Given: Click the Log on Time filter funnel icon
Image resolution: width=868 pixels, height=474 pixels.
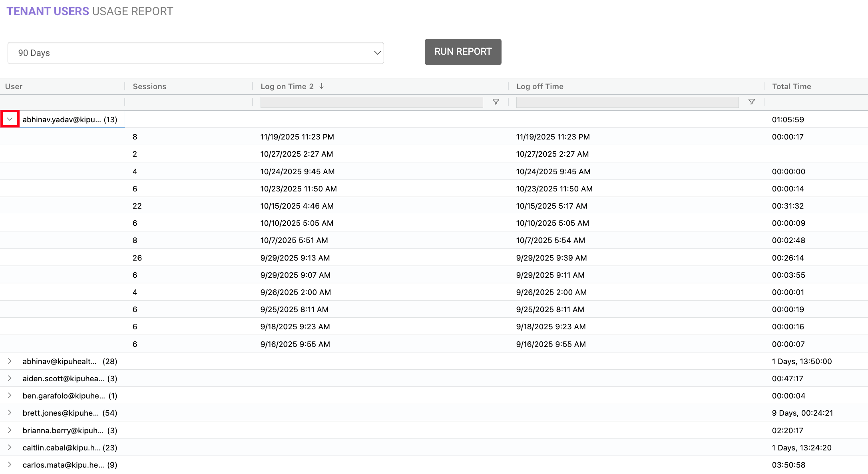Looking at the screenshot, I should pos(496,102).
